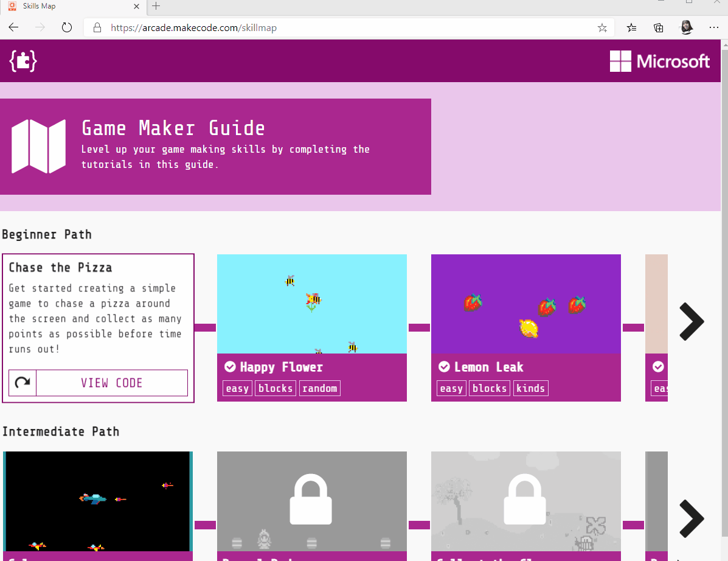
Task: Click the checkmark badge on Lemon Leak
Action: (443, 366)
